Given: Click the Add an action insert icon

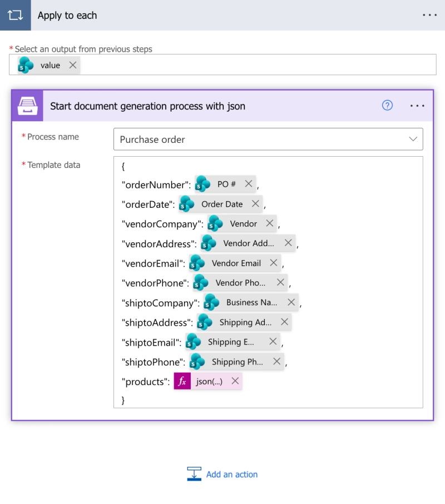Looking at the screenshot, I should point(194,474).
